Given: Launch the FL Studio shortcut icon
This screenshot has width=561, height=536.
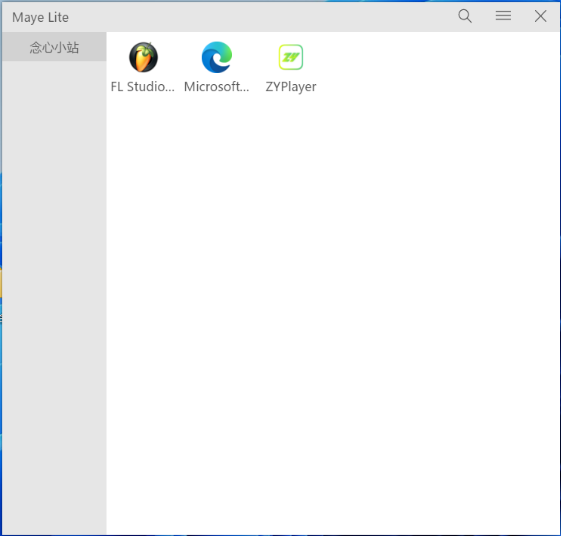Looking at the screenshot, I should (143, 57).
